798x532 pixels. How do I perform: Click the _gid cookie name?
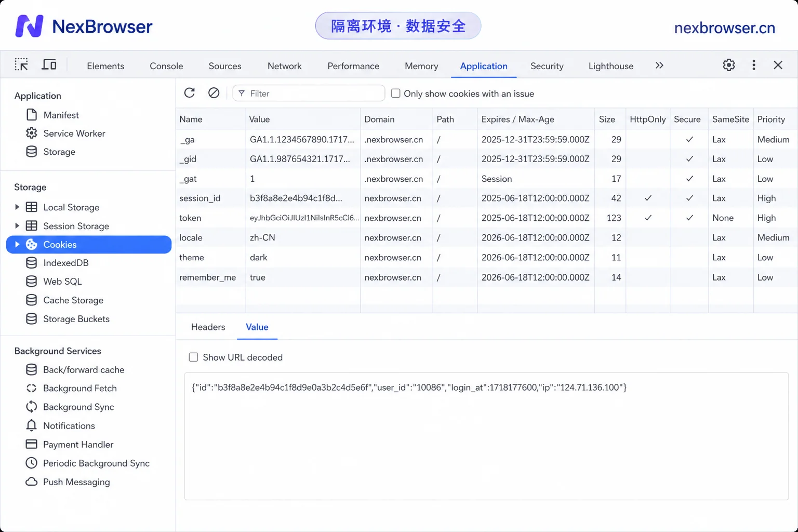tap(188, 159)
